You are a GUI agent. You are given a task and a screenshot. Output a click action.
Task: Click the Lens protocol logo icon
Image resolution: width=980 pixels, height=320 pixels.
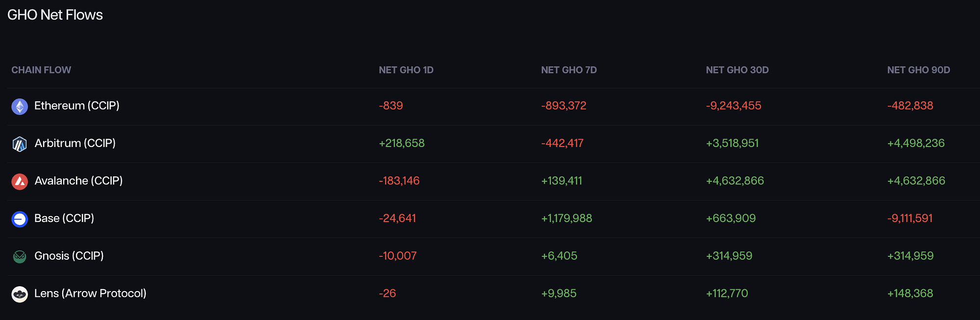pos(20,294)
